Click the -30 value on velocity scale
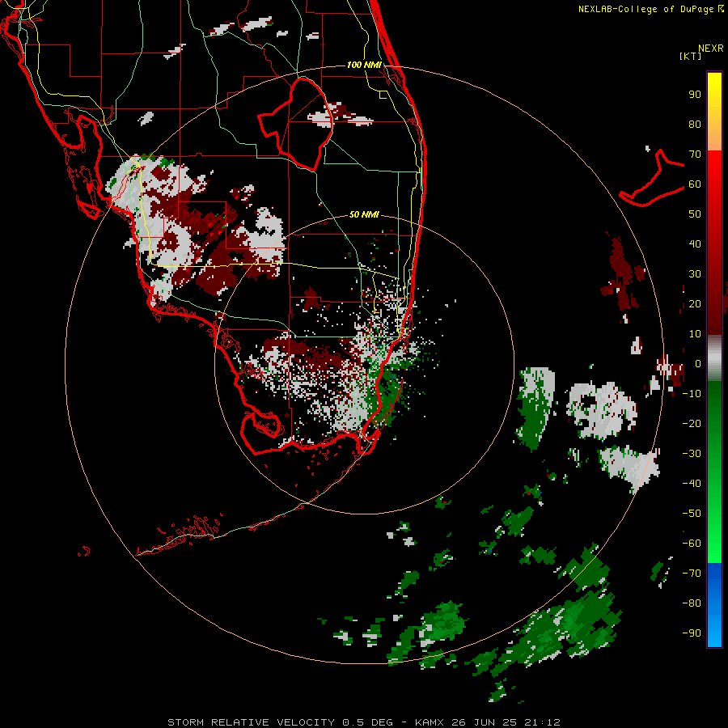The width and height of the screenshot is (728, 728). point(692,454)
